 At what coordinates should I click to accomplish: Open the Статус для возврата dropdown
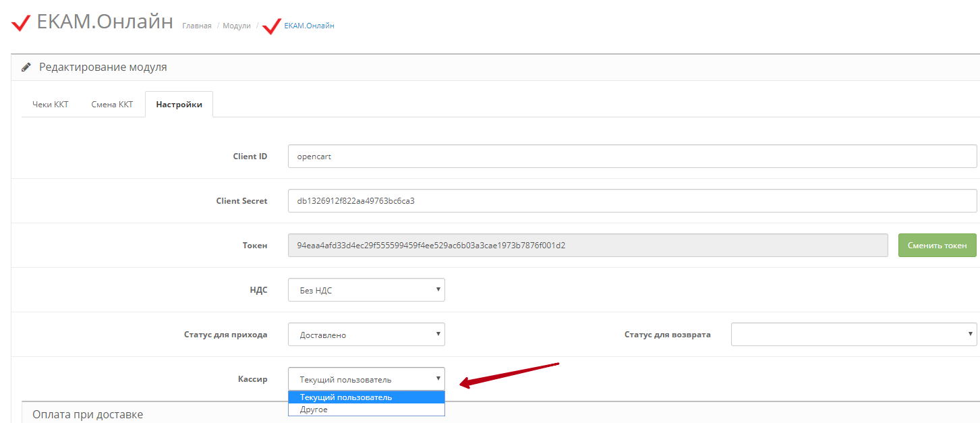point(854,335)
